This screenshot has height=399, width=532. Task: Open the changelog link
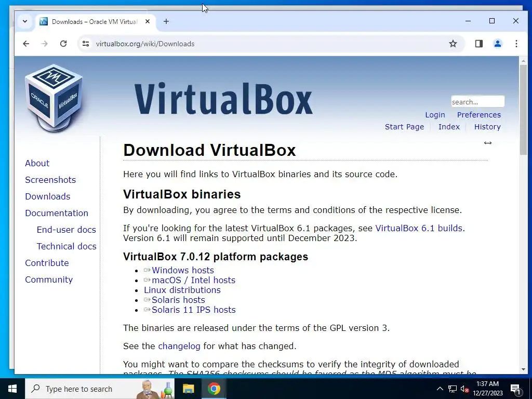click(179, 346)
